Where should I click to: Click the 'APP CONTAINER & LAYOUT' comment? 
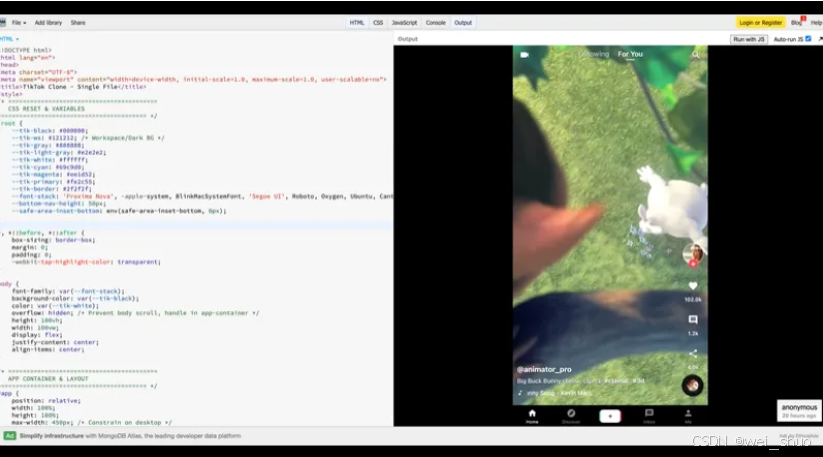(48, 378)
